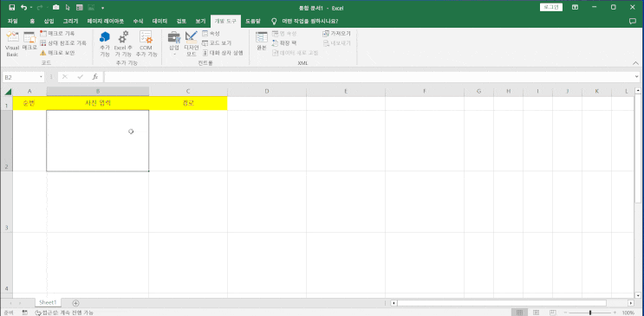The image size is (644, 316).
Task: Select row 3 header
Action: click(x=7, y=202)
